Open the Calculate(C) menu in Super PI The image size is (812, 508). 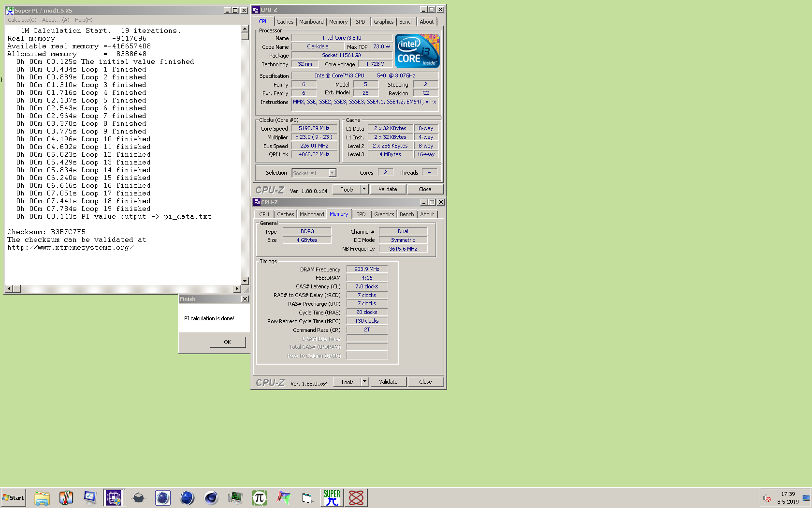(x=22, y=20)
